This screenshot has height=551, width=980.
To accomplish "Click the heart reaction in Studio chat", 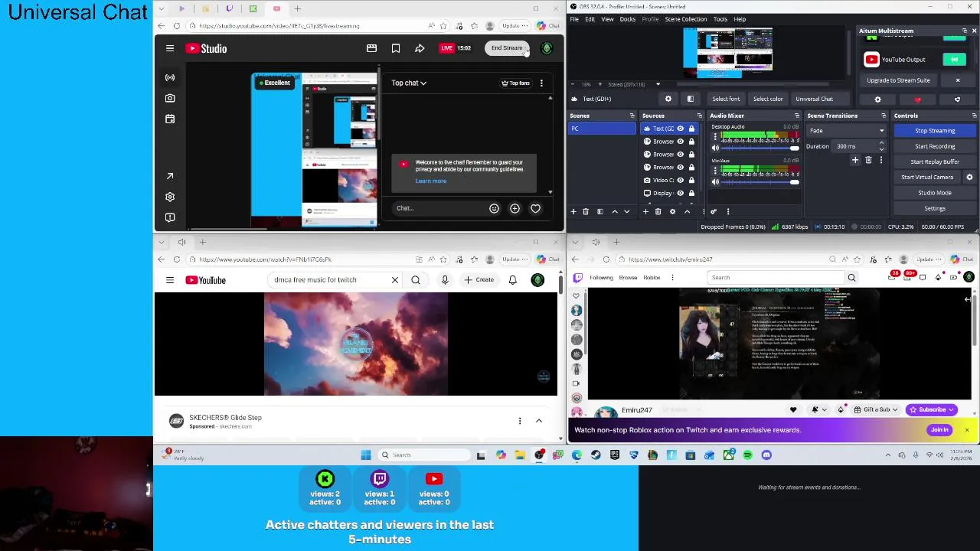I will [x=535, y=208].
